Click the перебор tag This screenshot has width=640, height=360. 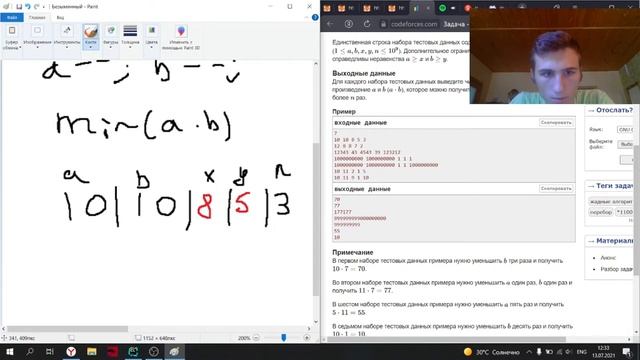coord(601,212)
